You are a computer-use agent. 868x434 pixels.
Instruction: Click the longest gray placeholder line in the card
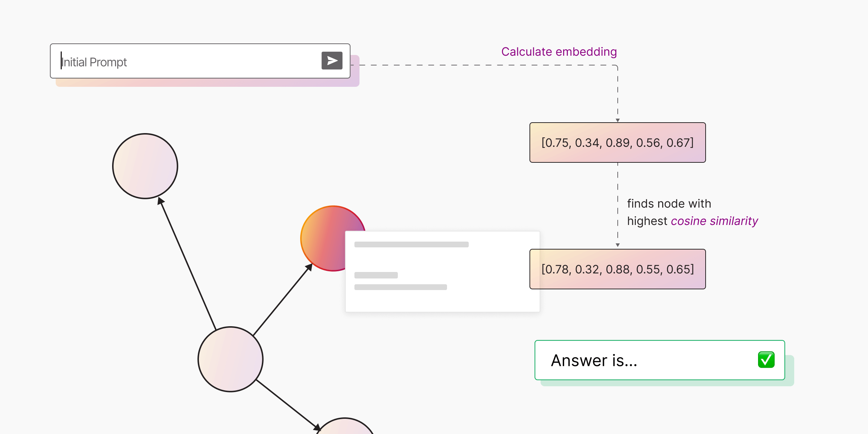411,244
